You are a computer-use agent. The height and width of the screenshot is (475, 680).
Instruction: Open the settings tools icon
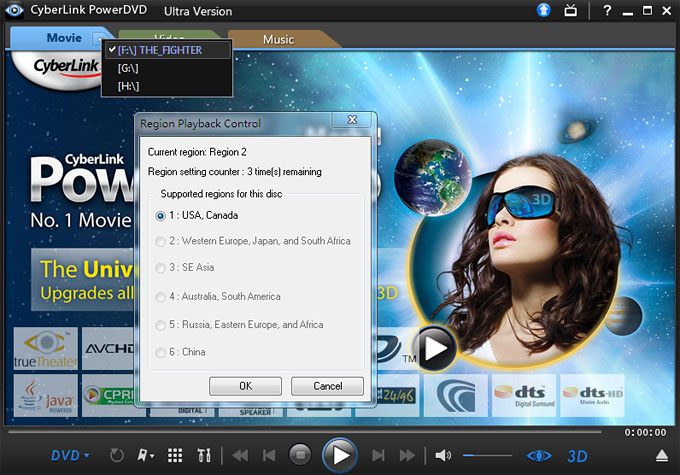204,455
